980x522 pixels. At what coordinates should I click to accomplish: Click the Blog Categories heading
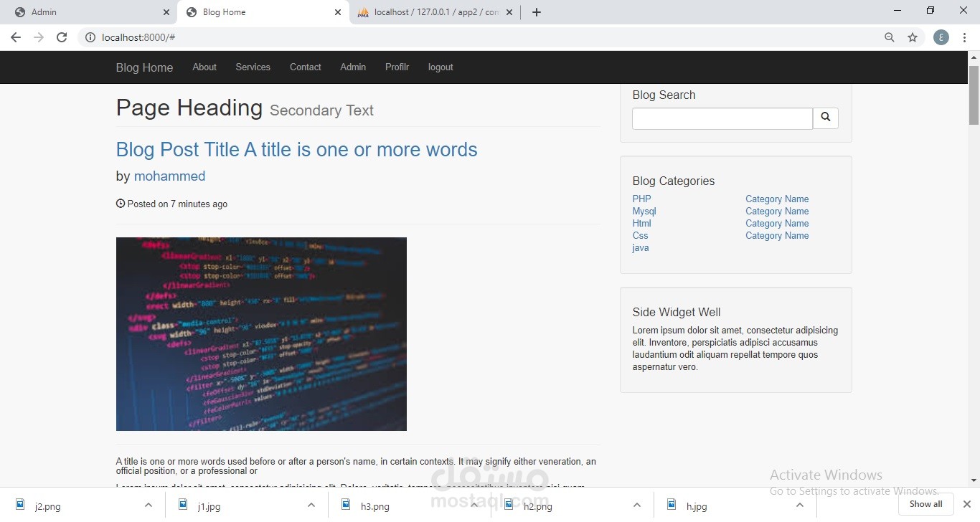[674, 181]
